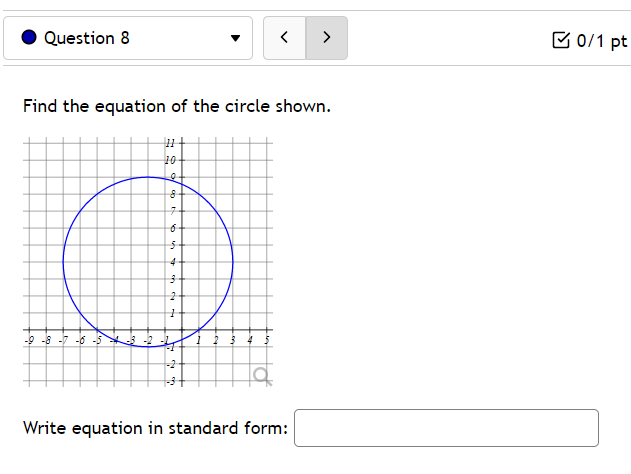Click the 'Find the equation of the circle' text
The width and height of the screenshot is (631, 474).
(161, 106)
